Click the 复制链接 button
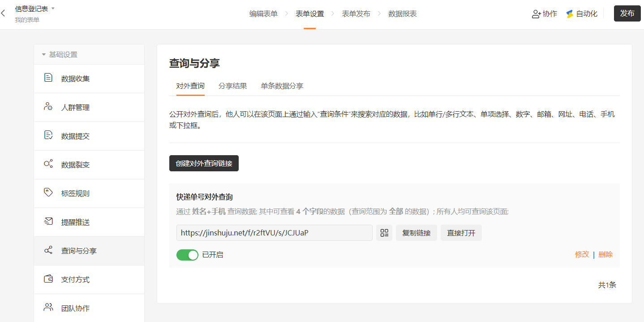The height and width of the screenshot is (322, 644). (x=416, y=233)
